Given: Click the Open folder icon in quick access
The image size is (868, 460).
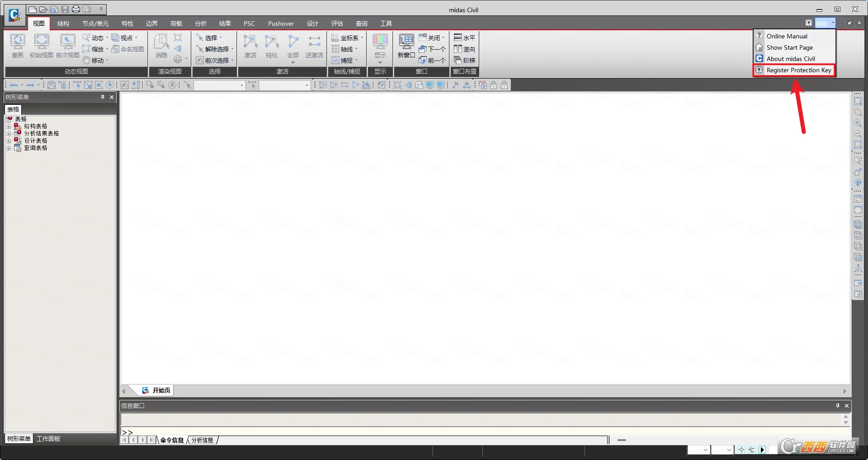Looking at the screenshot, I should (43, 9).
